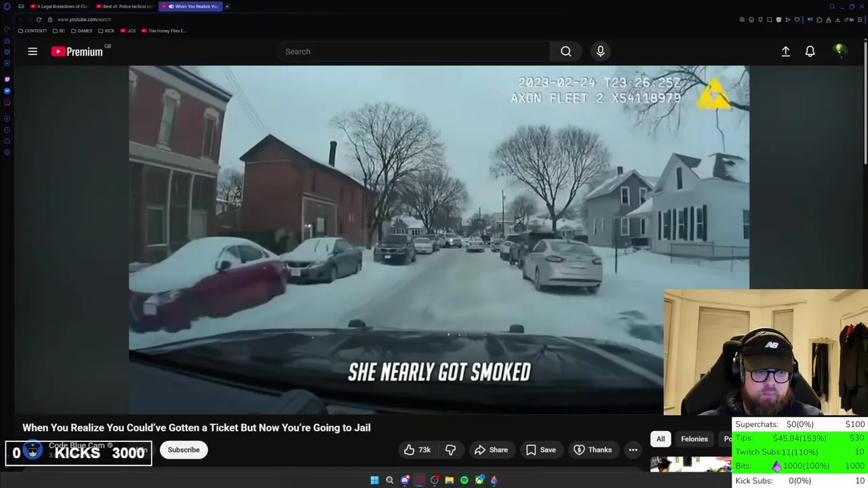Open browser tab search magnifier
This screenshot has width=868, height=488.
pyautogui.click(x=832, y=6)
